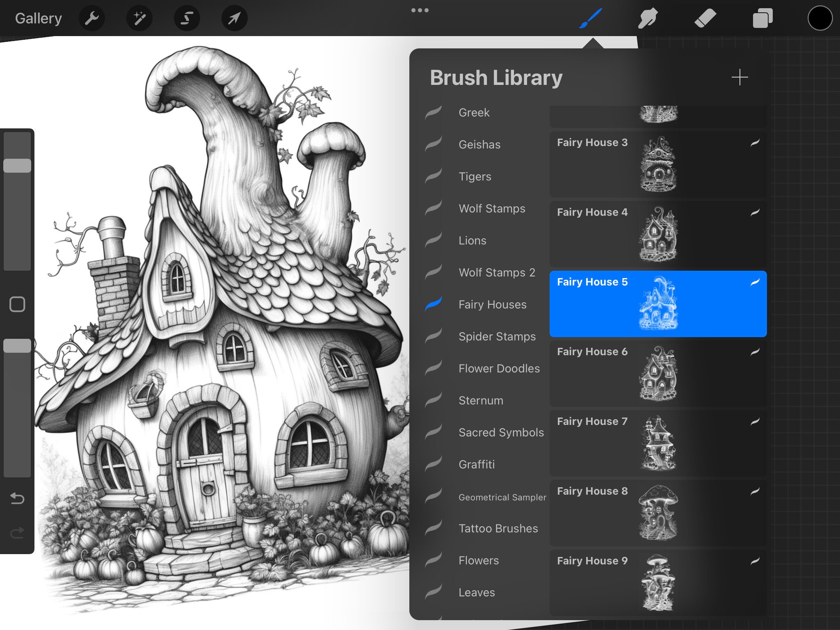Choose the Fairy House 8 brush
Screen dimensions: 840x630
[x=658, y=513]
